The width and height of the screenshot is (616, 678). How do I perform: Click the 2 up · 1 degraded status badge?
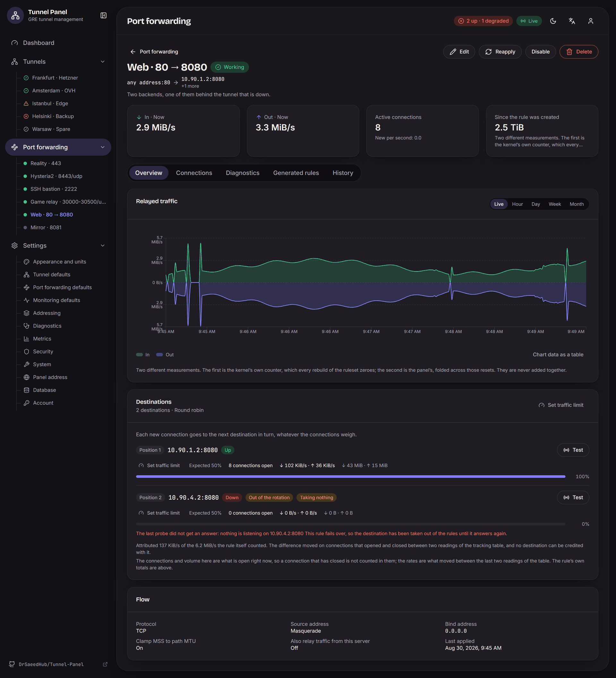483,21
